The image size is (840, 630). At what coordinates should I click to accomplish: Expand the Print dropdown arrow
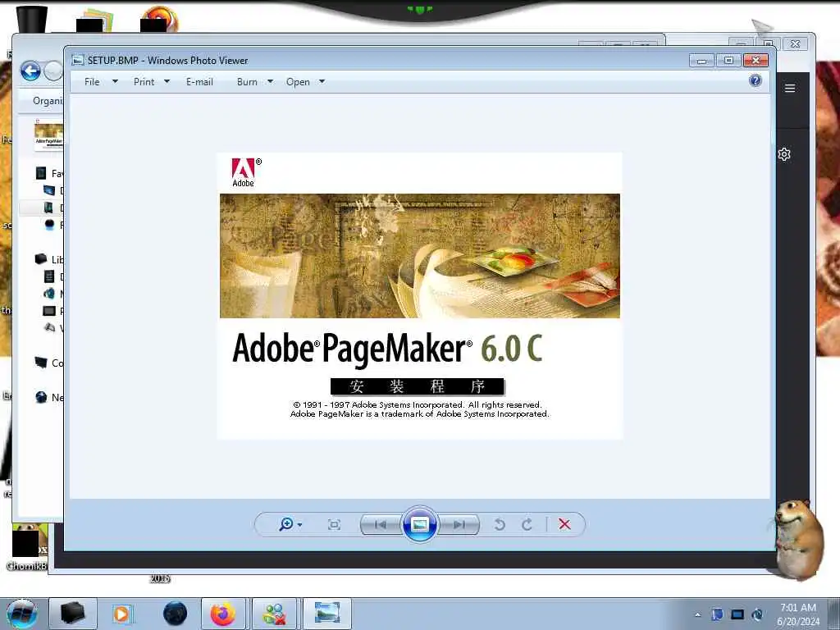pos(167,82)
